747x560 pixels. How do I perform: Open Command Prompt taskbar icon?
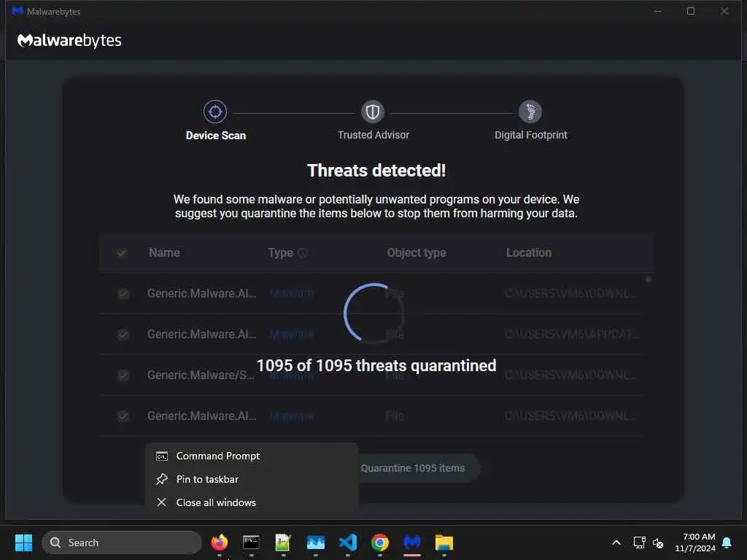click(251, 542)
